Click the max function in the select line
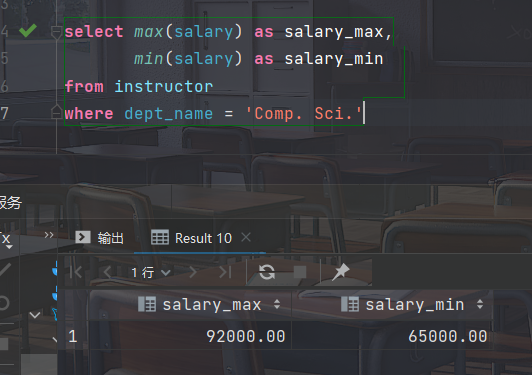The image size is (532, 375). (x=148, y=32)
